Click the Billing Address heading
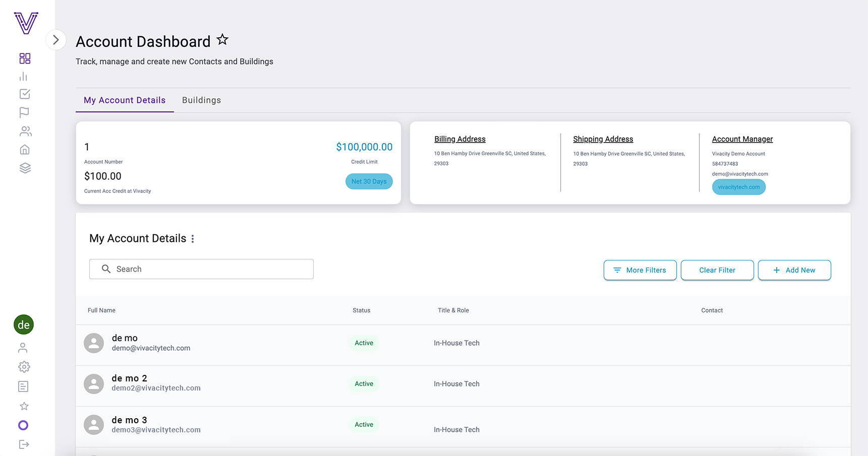Screen dimensions: 868x456 (460, 139)
